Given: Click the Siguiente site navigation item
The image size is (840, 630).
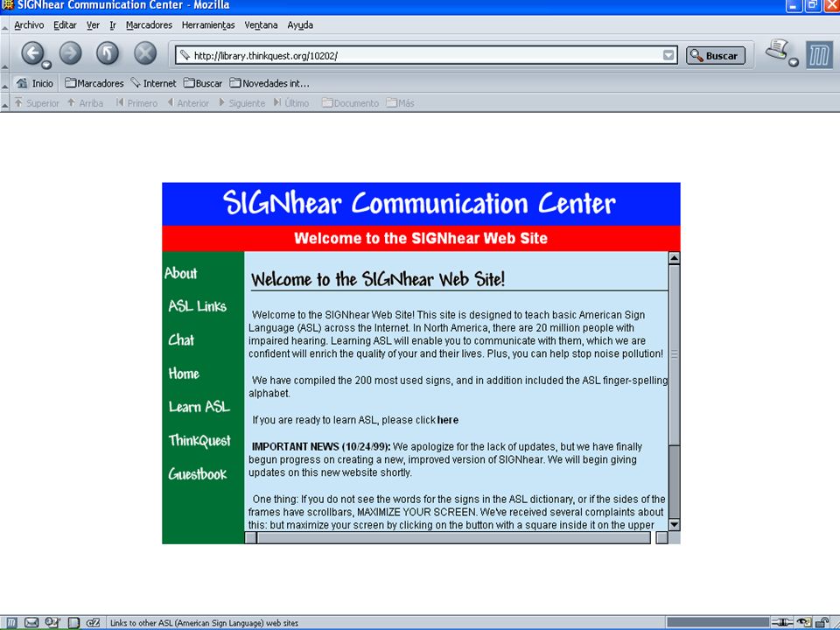Looking at the screenshot, I should click(x=241, y=103).
